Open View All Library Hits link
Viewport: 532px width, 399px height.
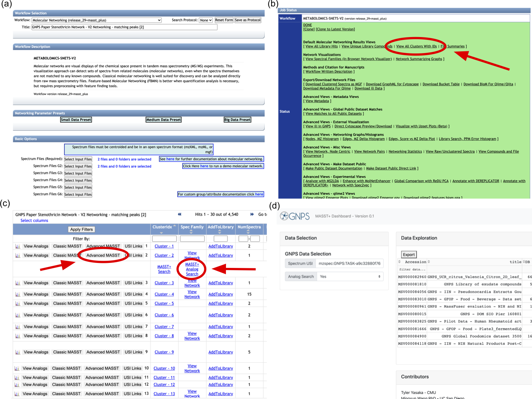click(322, 46)
